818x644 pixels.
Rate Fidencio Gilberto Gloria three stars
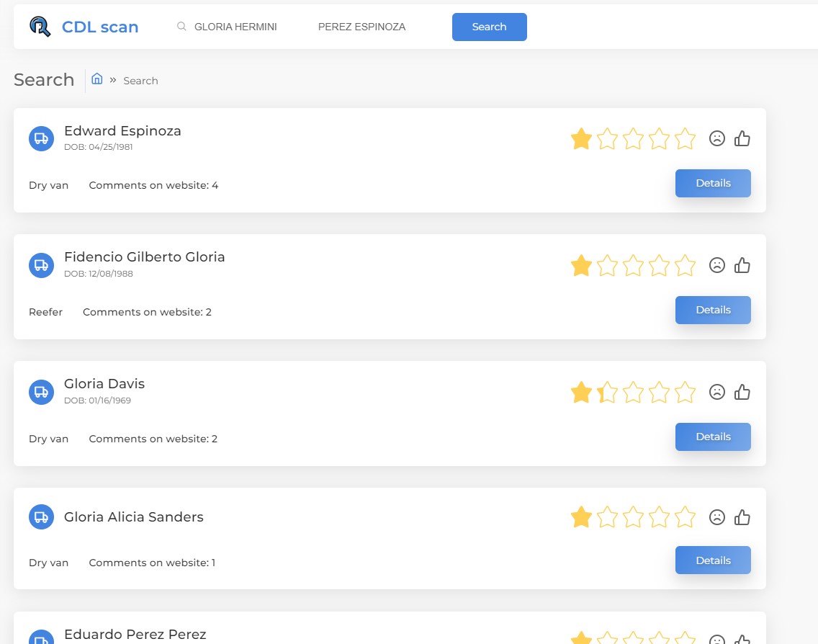tap(633, 265)
